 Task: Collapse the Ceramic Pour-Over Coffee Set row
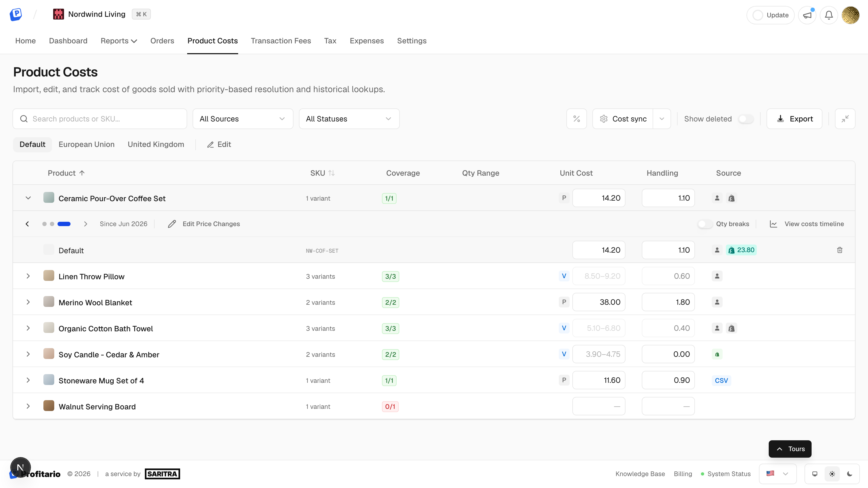point(28,198)
